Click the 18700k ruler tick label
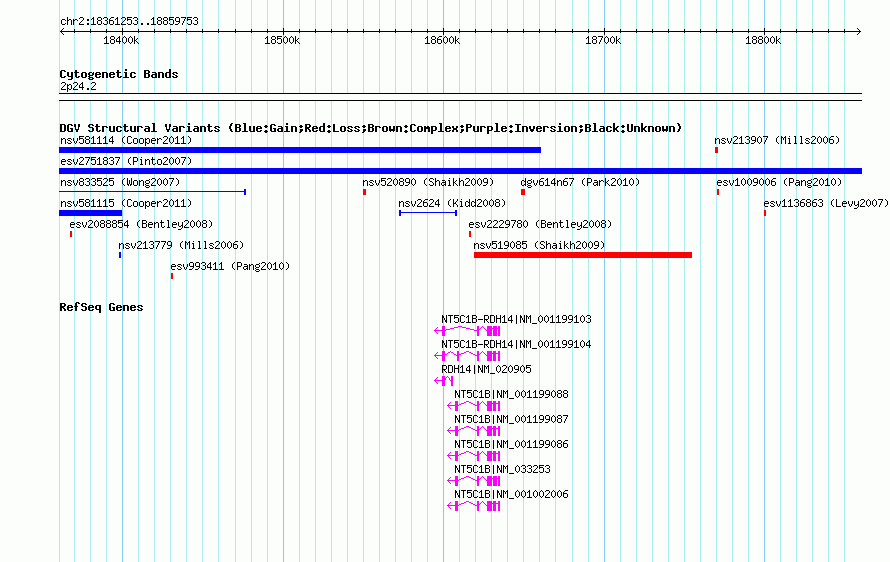 click(603, 40)
